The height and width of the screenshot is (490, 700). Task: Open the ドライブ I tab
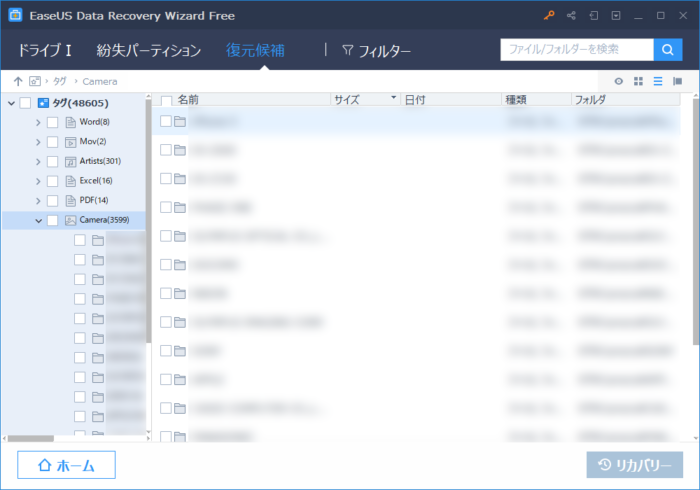44,50
